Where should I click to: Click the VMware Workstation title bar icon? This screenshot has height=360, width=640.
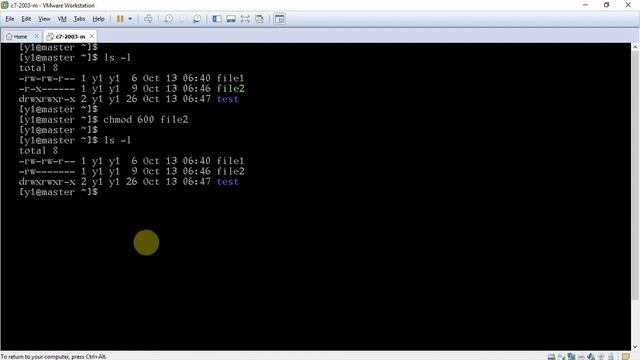click(5, 5)
